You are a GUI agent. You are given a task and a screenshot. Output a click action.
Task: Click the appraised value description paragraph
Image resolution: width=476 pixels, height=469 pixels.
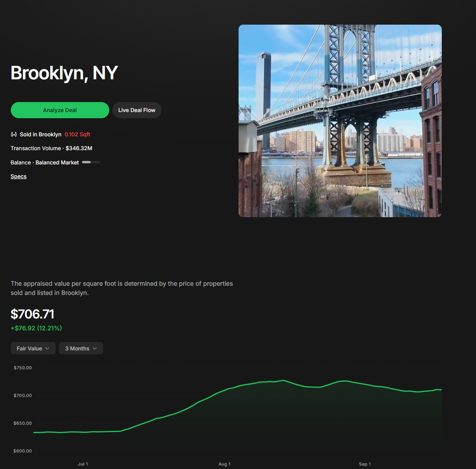pos(122,288)
